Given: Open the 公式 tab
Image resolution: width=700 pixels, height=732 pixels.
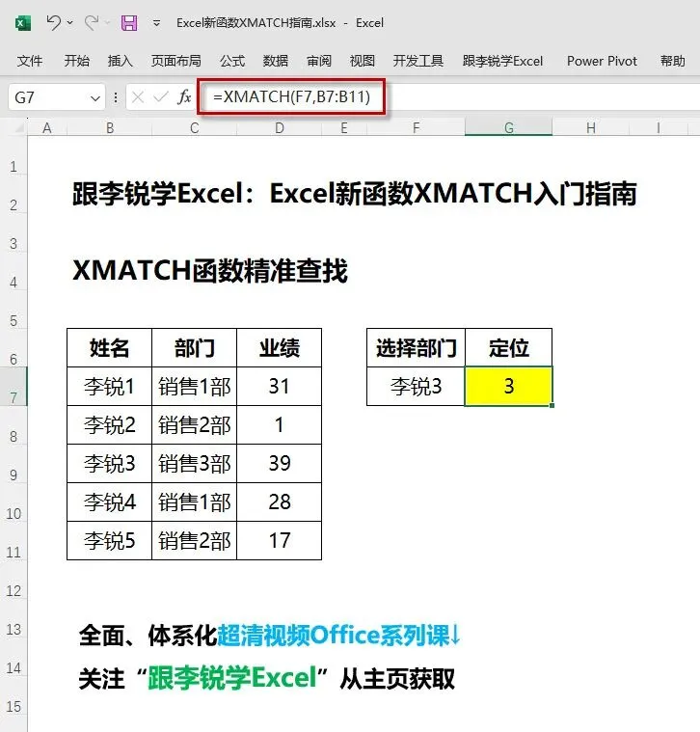Looking at the screenshot, I should [232, 61].
